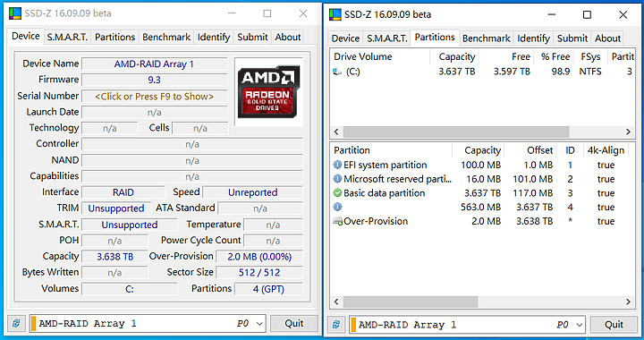This screenshot has height=340, width=644.
Task: Click the AMD Radeon SSD logo
Action: [x=268, y=92]
